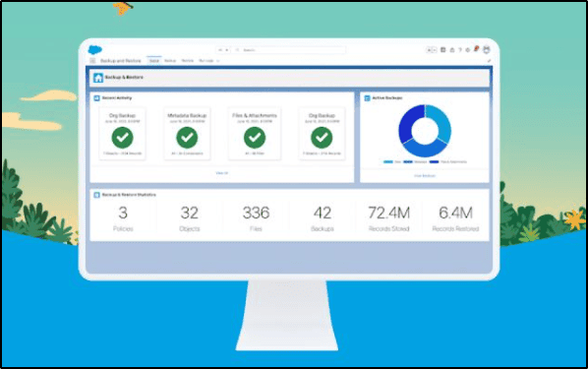Screen dimensions: 588x369
Task: Expand the chevron beside the last navigation tab
Action: [218, 61]
